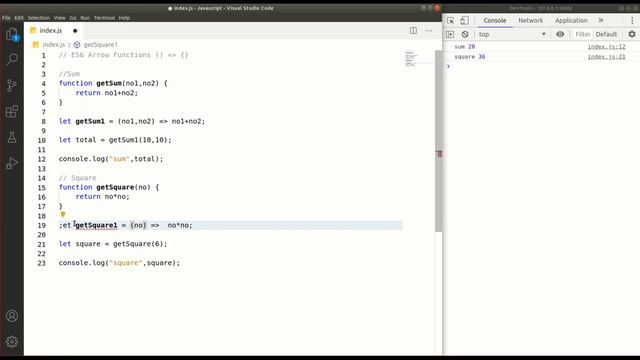Open DevTools console settings gear
Screen dimensions: 640x360
click(x=632, y=34)
